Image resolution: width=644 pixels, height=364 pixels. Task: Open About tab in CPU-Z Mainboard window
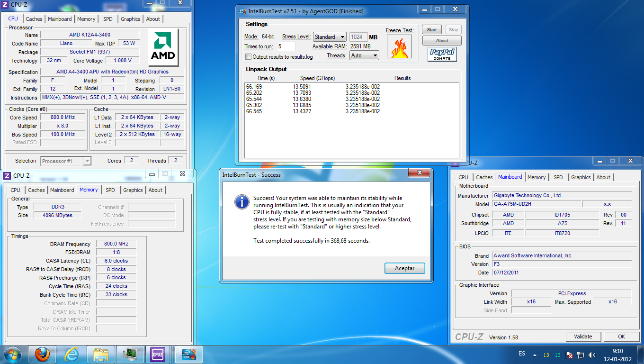[603, 177]
